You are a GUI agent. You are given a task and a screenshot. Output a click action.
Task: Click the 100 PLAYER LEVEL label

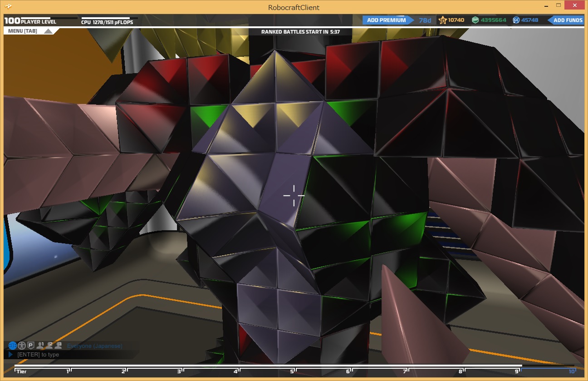(x=30, y=21)
